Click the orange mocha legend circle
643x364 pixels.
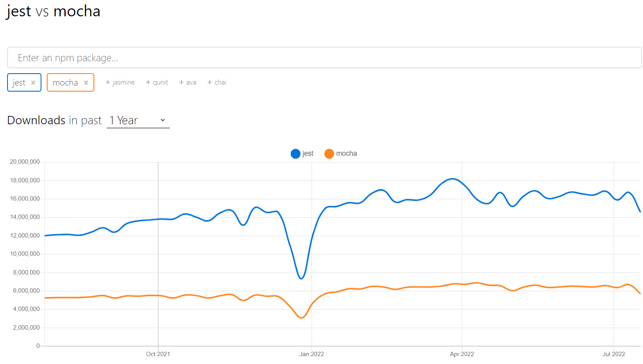point(329,154)
